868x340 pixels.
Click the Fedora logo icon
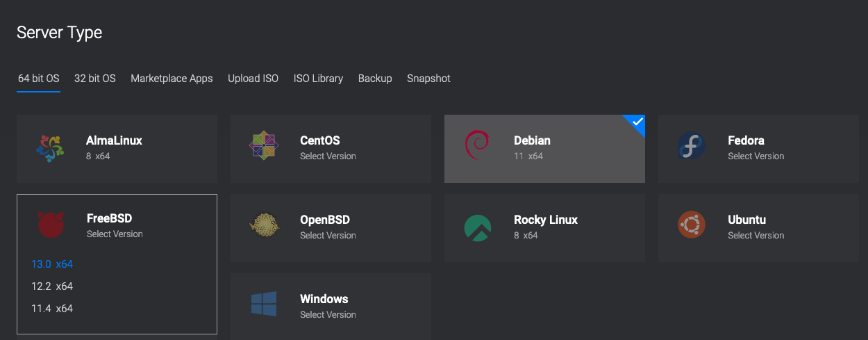click(x=691, y=147)
